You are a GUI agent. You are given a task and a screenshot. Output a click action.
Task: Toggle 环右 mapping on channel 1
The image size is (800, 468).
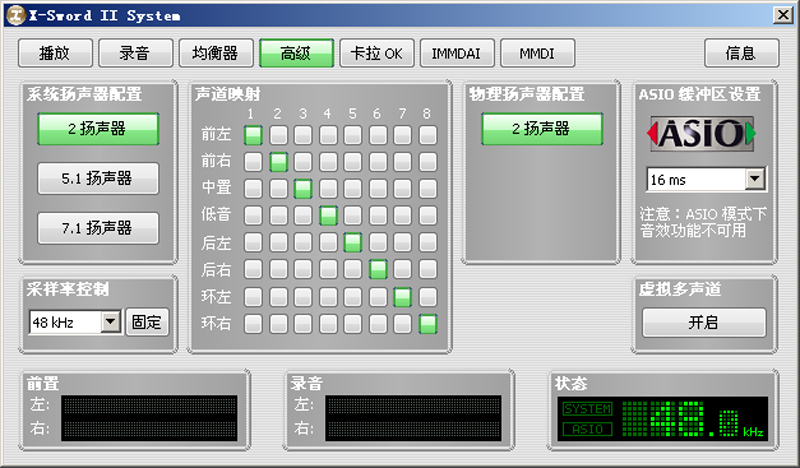[x=253, y=323]
